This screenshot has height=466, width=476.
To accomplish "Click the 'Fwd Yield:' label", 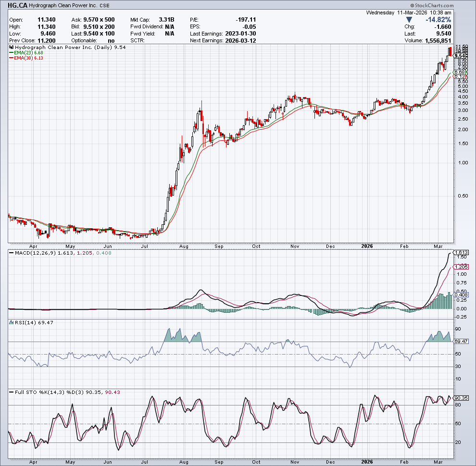I will (x=143, y=34).
